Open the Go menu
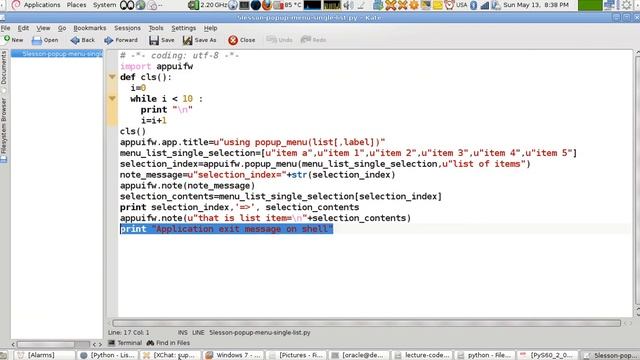640x360 pixels. point(62,28)
